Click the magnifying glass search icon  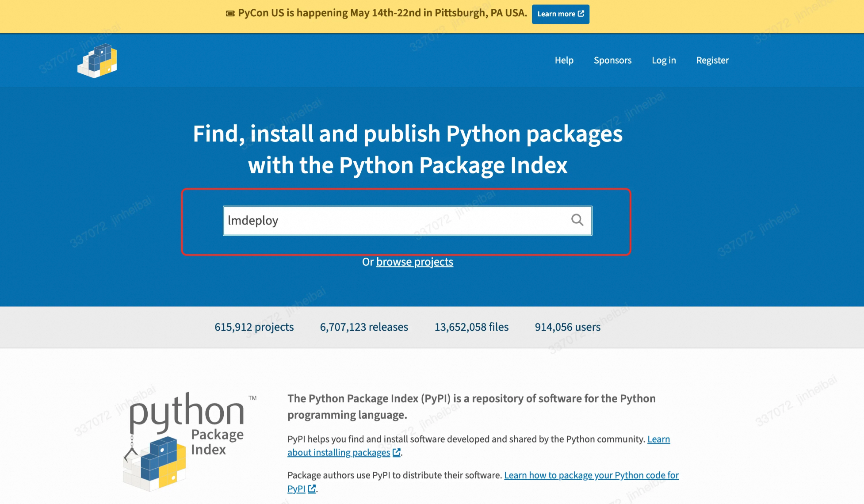[577, 220]
